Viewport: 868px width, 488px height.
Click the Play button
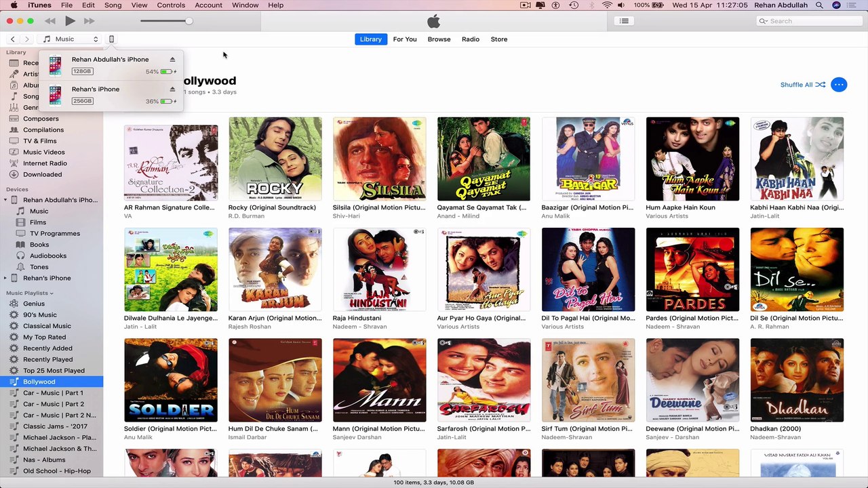(70, 21)
